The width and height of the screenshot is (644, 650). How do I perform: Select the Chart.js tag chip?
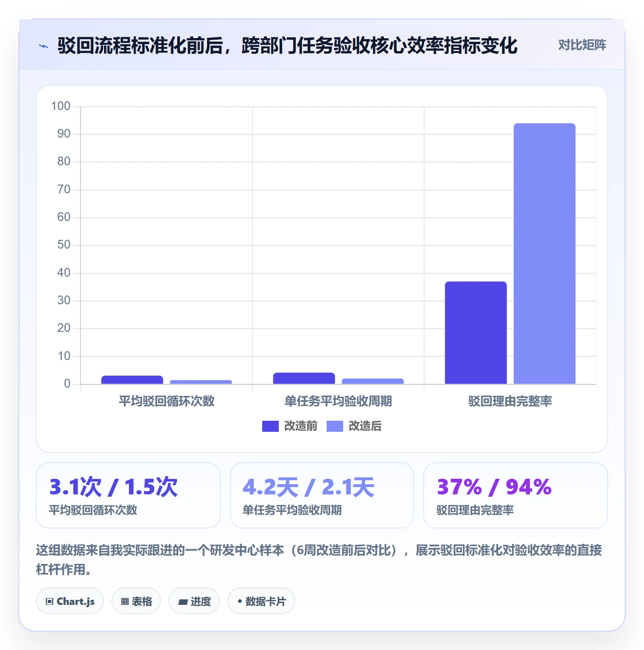coord(70,601)
